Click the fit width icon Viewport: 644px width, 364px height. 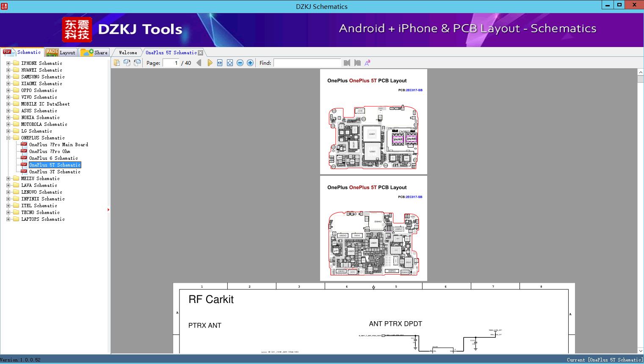(220, 63)
